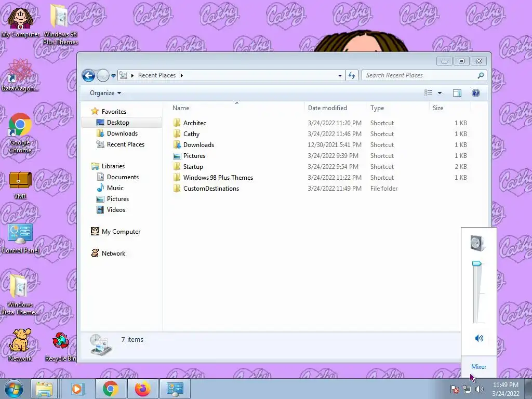
Task: Open the Organize menu
Action: [x=105, y=93]
